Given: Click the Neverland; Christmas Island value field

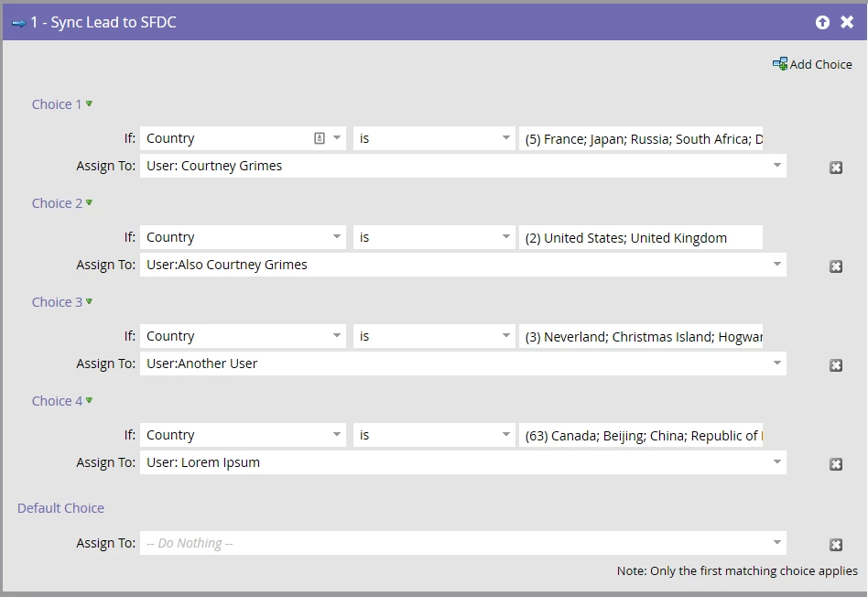Looking at the screenshot, I should tap(641, 336).
